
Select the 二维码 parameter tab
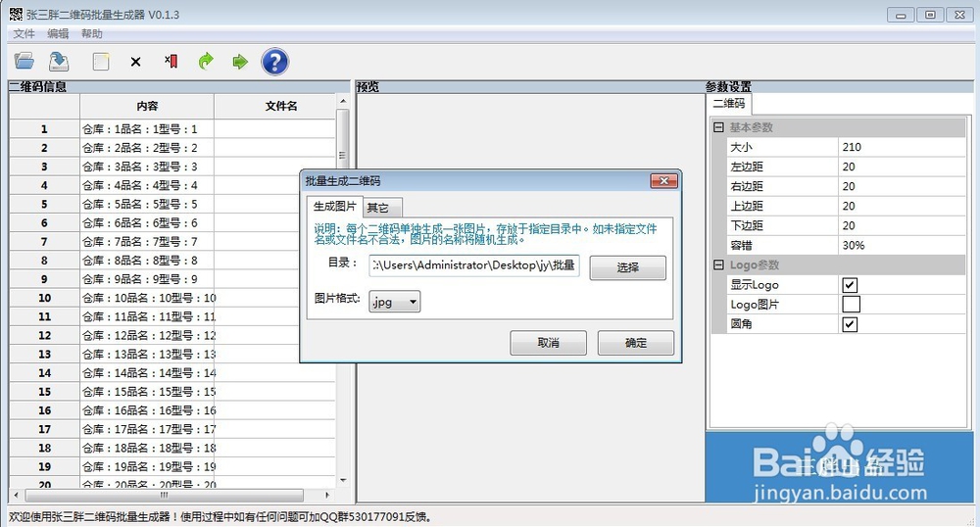[729, 103]
